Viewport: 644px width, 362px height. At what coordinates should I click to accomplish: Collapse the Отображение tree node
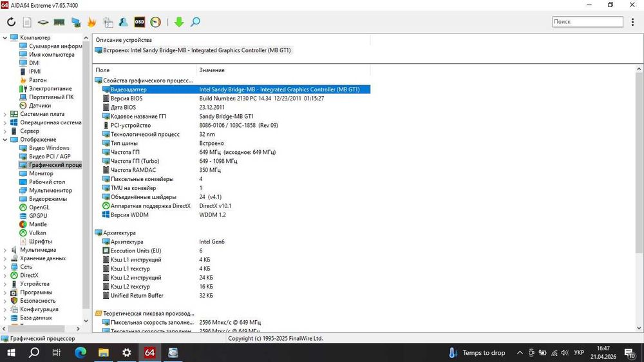[x=5, y=140]
